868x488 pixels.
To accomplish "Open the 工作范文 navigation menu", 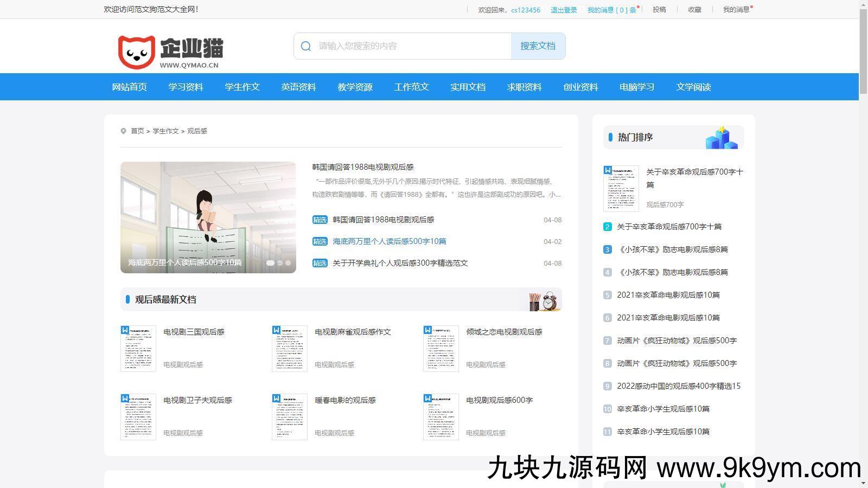I will (411, 87).
